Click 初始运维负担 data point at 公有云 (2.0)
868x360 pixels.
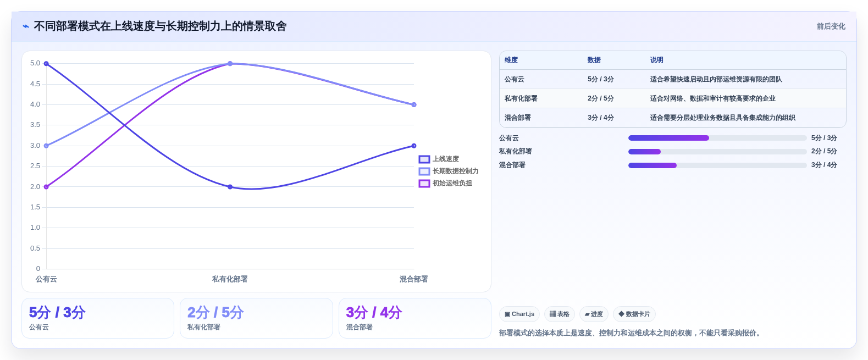(46, 187)
